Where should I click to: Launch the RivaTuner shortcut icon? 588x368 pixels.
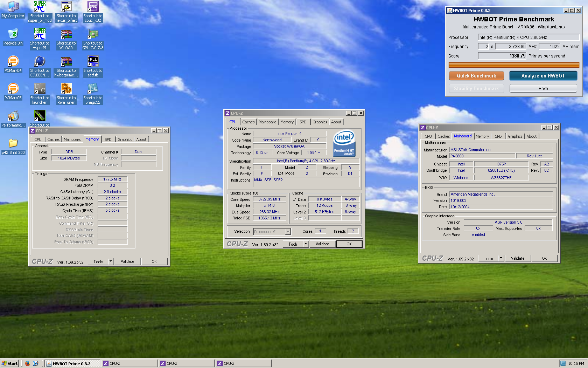pos(66,94)
